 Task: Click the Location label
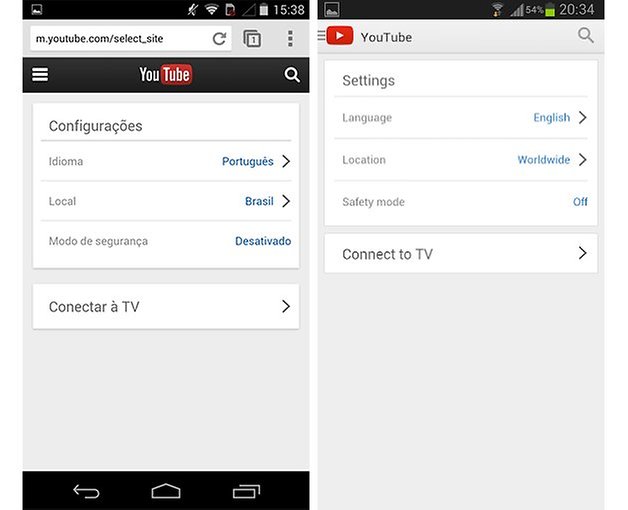point(364,160)
